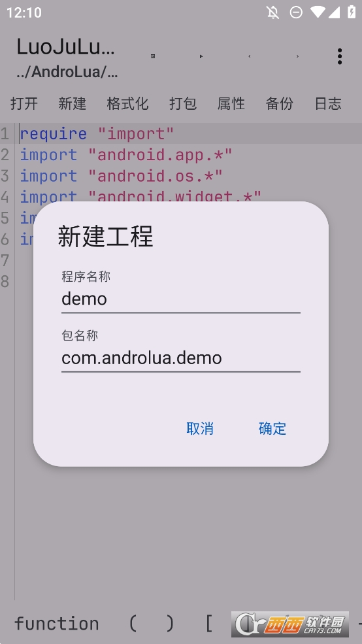The height and width of the screenshot is (644, 362).
Task: Select the 新建 menu item
Action: click(x=73, y=103)
